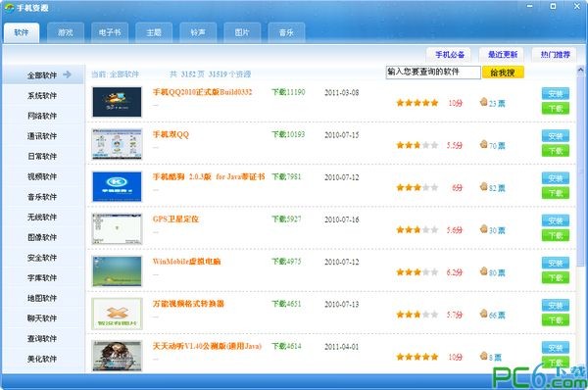Install 万能视频格式转换器 with 安装 button
The width and height of the screenshot is (588, 390).
556,306
